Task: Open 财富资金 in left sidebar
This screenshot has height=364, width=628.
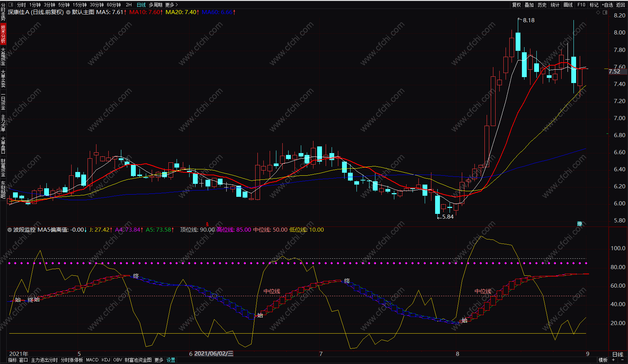Action: point(3,168)
